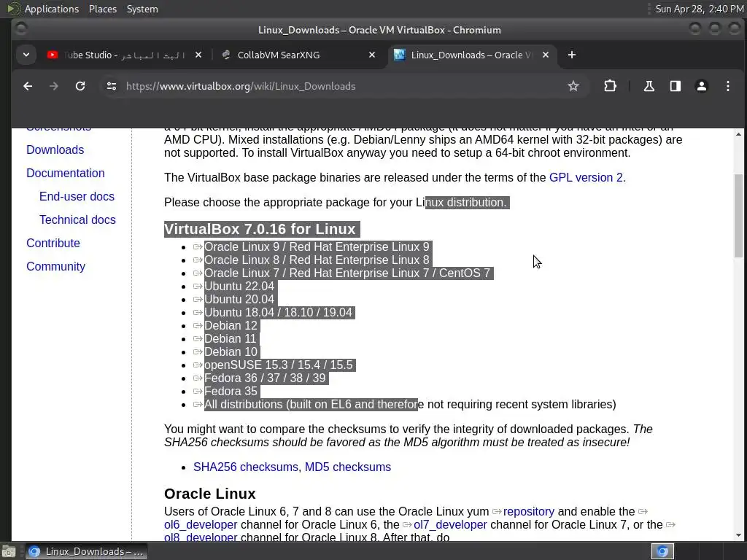The width and height of the screenshot is (747, 560).
Task: Download Ubuntu 18.04 / 18.10 / 19.04 package
Action: tap(278, 312)
